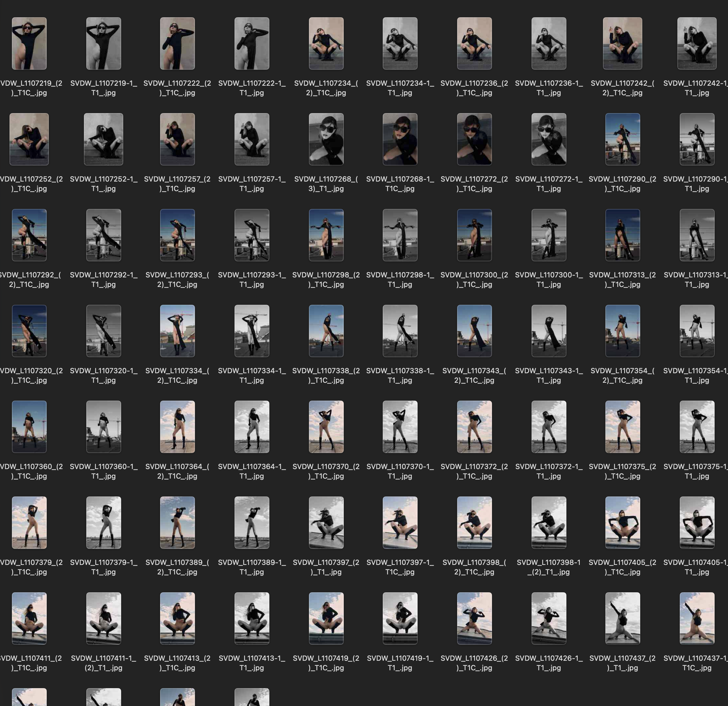Click filename SVDW_L1107300_(2)_T1C_.jpg
728x706 pixels.
[474, 280]
